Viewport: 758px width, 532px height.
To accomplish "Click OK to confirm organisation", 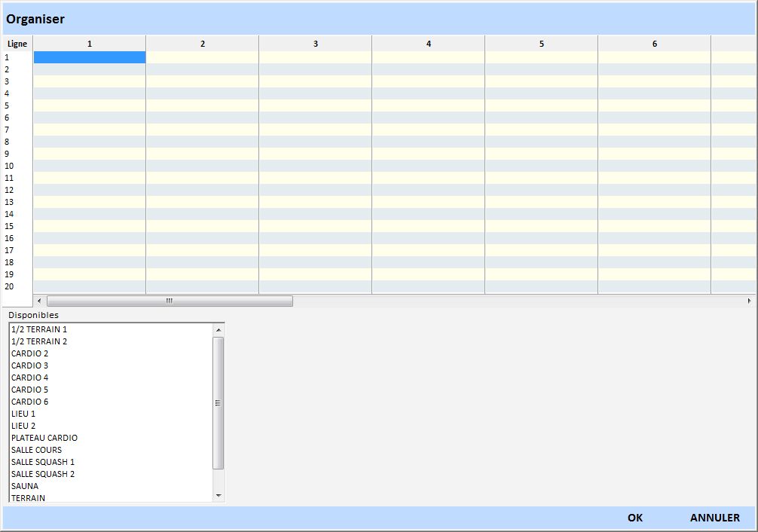I will 634,518.
